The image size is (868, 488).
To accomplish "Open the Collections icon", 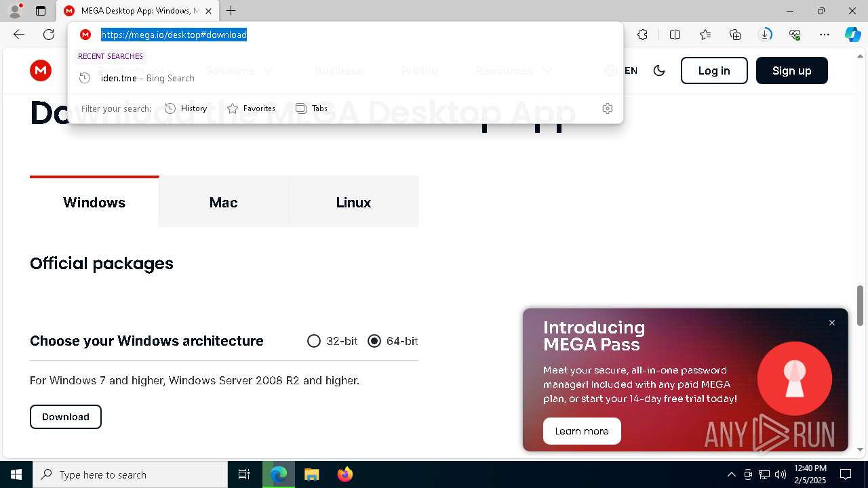I will [x=735, y=35].
